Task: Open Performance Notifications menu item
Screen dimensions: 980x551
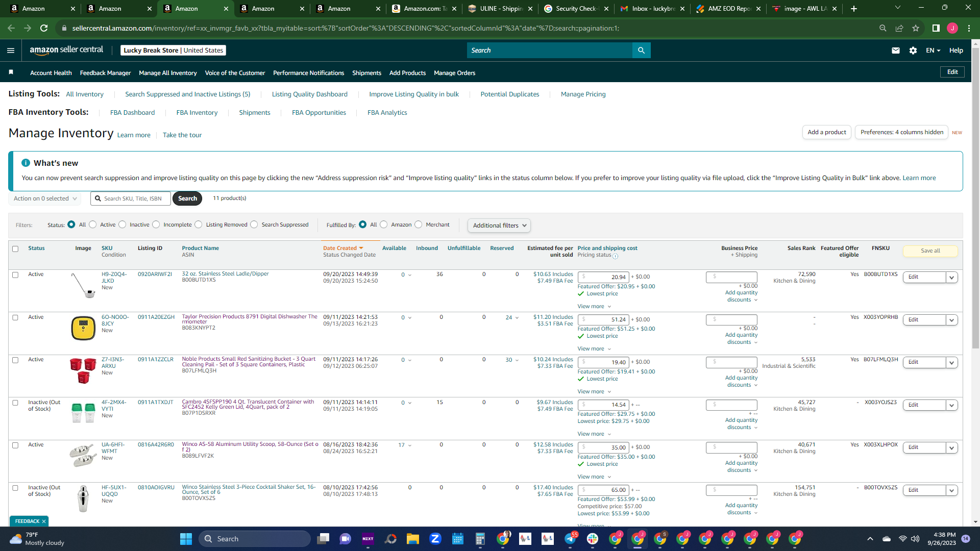Action: click(x=308, y=73)
